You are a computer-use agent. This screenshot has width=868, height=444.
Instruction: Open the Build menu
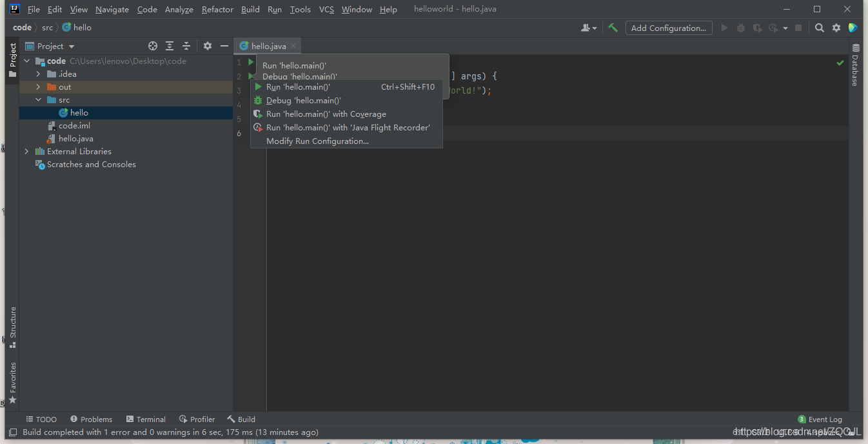pyautogui.click(x=250, y=9)
